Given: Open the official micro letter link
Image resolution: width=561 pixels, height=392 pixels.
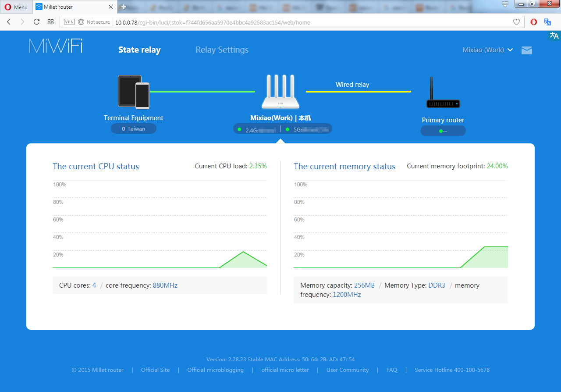Looking at the screenshot, I should point(285,370).
